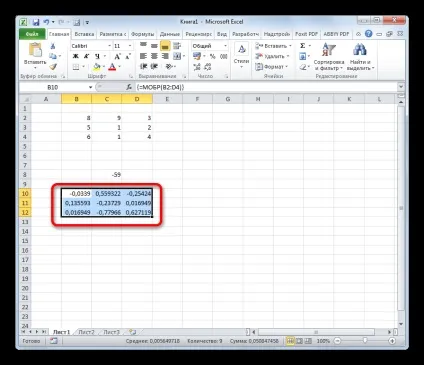Switch to the Вставка tab

[x=84, y=34]
